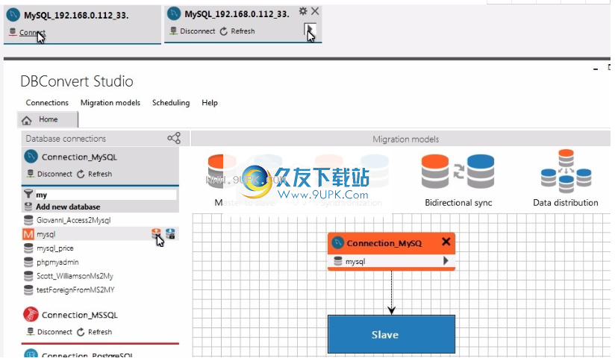615x364 pixels.
Task: Open the Help menu
Action: pyautogui.click(x=210, y=103)
